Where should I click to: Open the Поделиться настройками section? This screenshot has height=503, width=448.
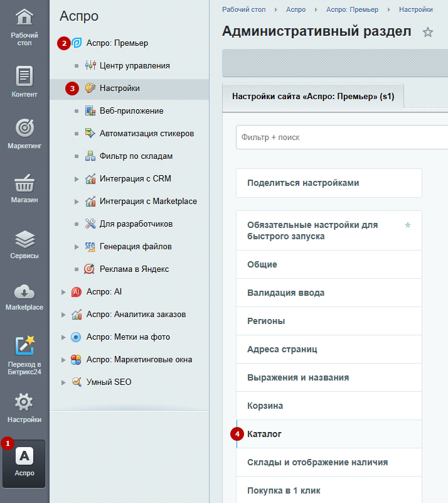[x=329, y=183]
